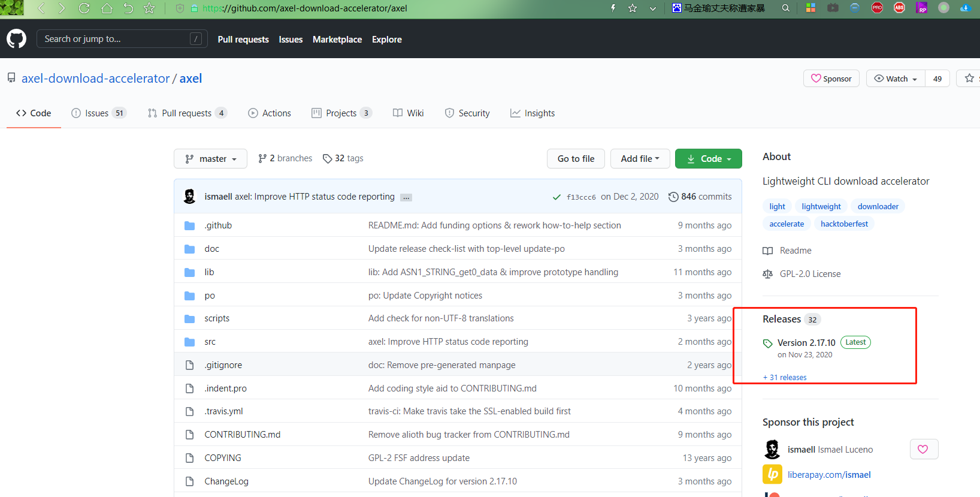Image resolution: width=980 pixels, height=497 pixels.
Task: Open the axel-download-accelerator owner link
Action: tap(96, 79)
